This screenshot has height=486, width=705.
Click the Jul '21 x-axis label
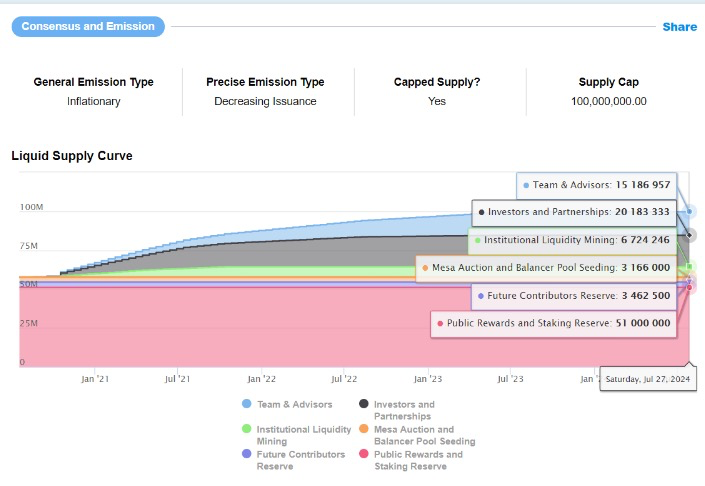point(178,379)
